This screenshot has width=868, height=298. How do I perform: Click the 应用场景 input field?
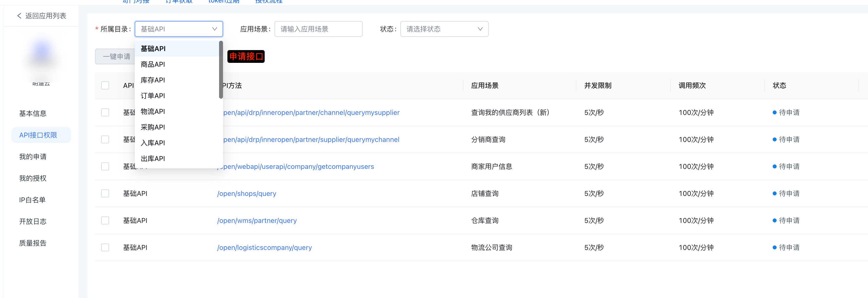[x=318, y=29]
